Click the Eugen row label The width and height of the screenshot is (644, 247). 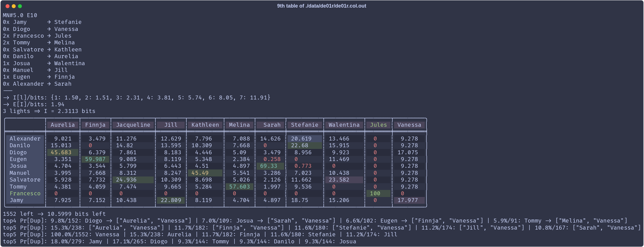(25, 159)
